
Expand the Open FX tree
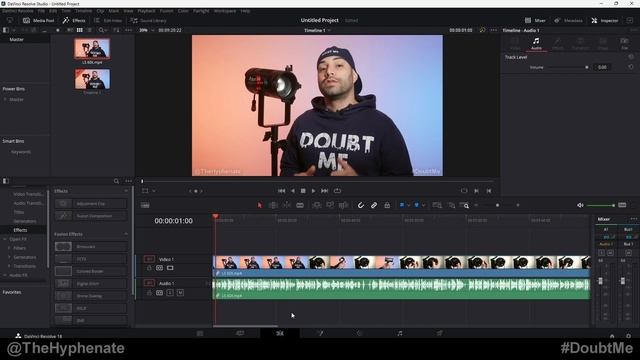coord(5,239)
